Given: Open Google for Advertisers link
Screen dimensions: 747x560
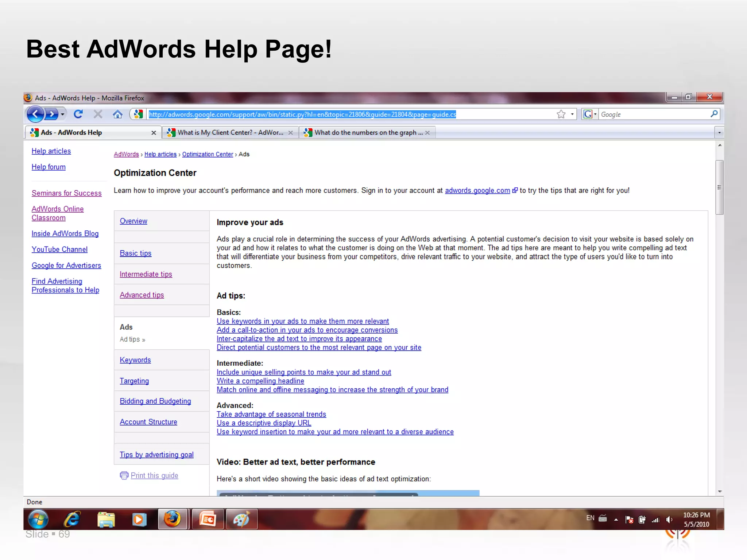Looking at the screenshot, I should pos(66,265).
